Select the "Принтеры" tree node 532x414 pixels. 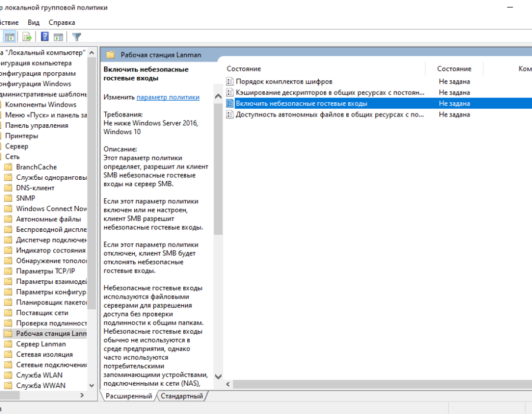click(x=22, y=136)
